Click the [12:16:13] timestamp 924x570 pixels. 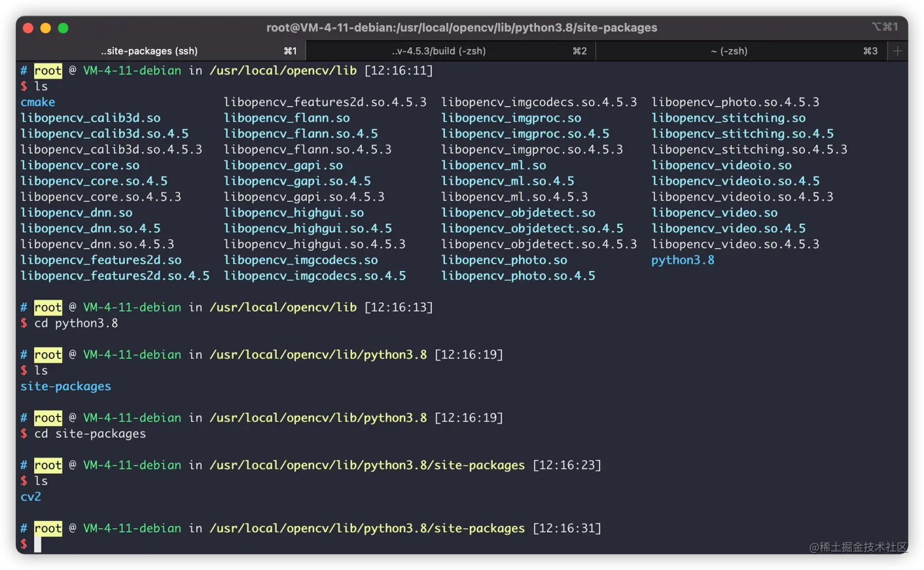[398, 307]
